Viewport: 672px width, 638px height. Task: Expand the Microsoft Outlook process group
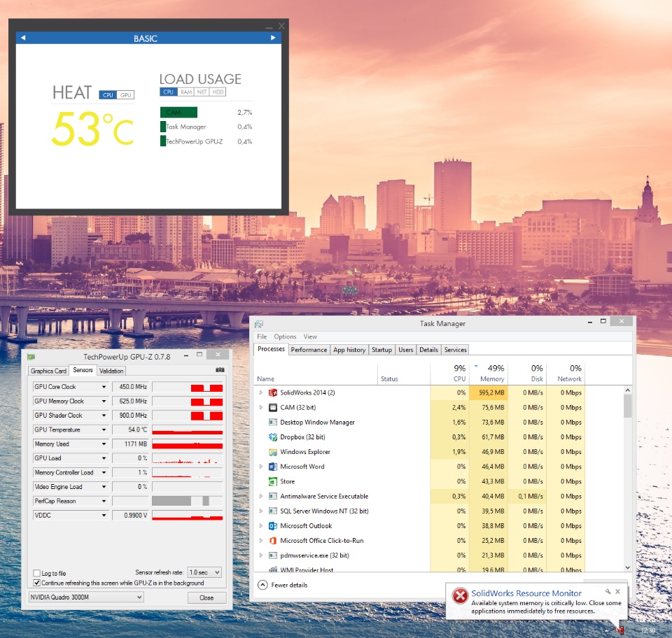(260, 526)
